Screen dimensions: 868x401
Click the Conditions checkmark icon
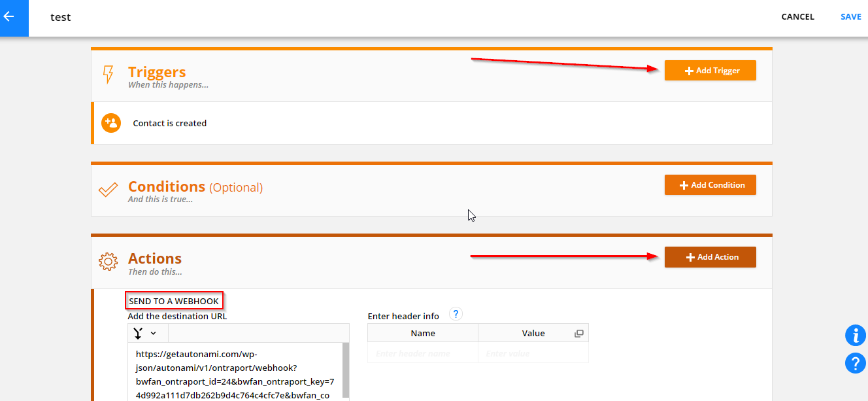(x=108, y=190)
